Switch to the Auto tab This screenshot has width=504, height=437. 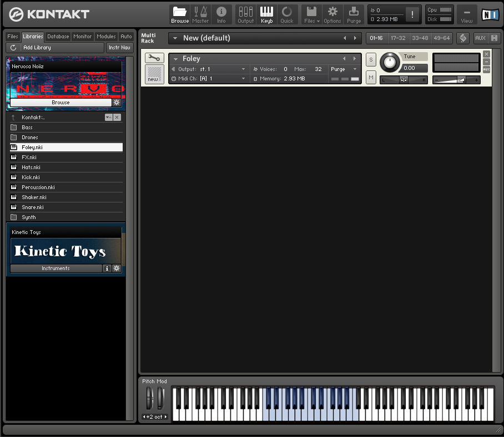[126, 37]
